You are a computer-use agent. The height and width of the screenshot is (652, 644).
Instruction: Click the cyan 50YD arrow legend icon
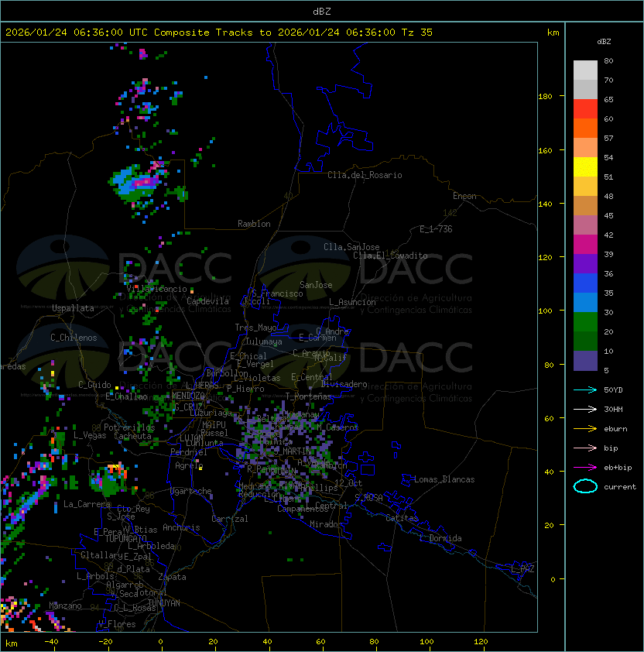(x=585, y=389)
